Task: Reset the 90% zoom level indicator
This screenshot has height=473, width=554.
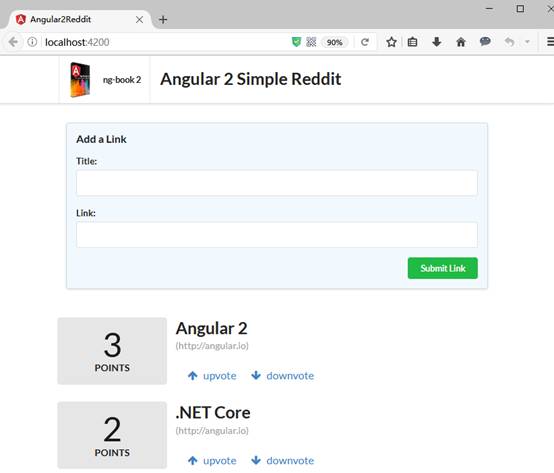Action: (x=334, y=42)
